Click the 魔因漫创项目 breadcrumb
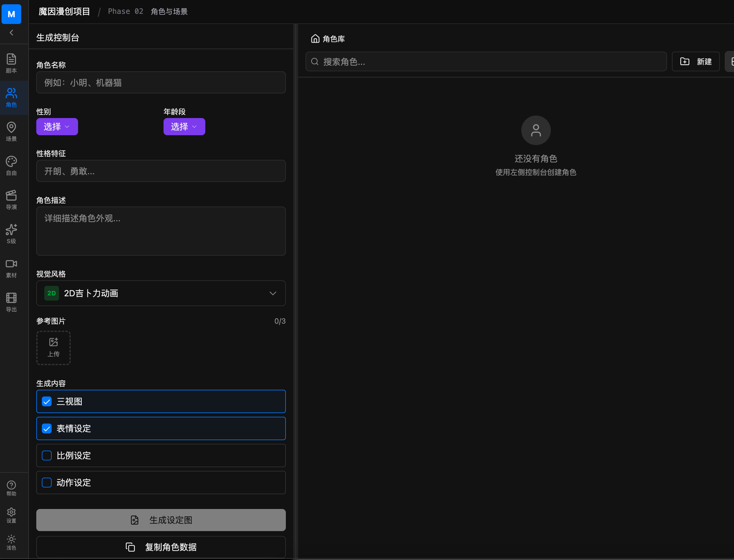This screenshot has width=734, height=560. click(64, 12)
